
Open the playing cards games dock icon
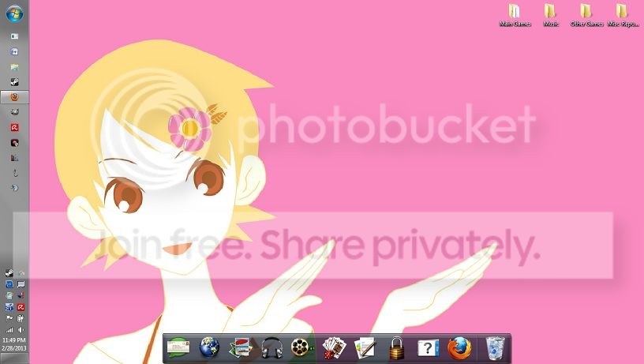(334, 348)
